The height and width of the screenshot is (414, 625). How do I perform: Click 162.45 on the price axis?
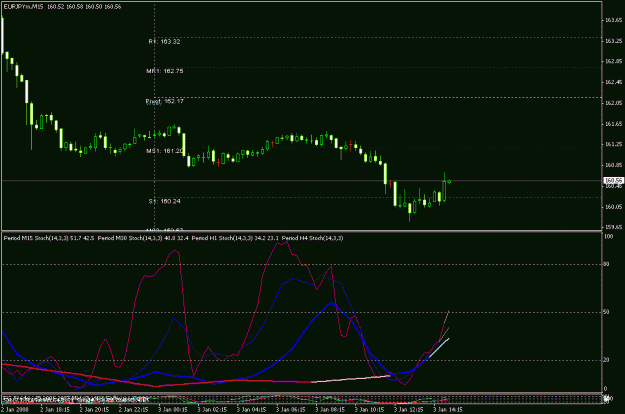pos(613,82)
